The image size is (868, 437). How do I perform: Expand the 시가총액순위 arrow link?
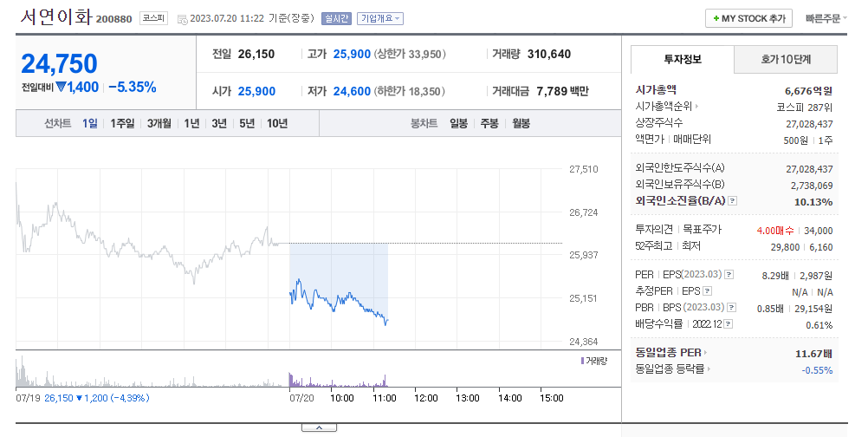pos(666,107)
